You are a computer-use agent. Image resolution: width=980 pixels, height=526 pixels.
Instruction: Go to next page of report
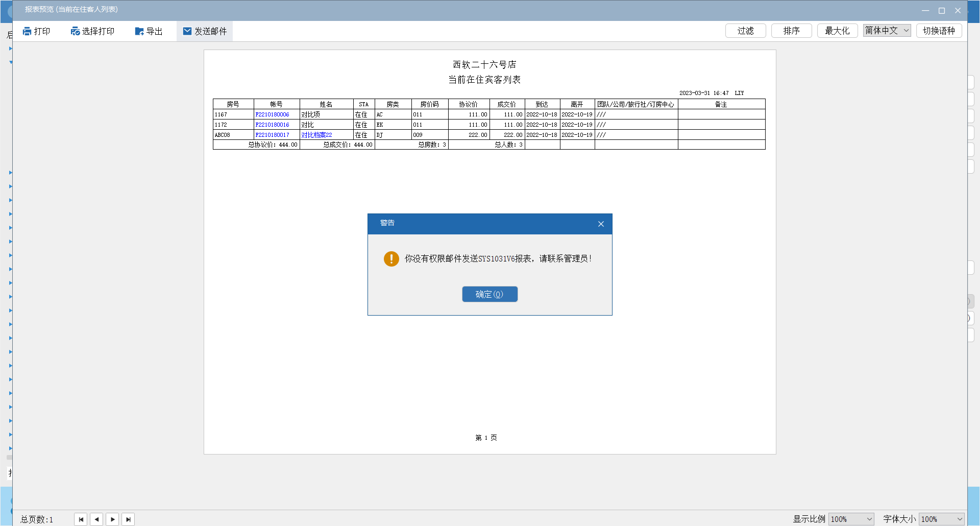click(112, 519)
